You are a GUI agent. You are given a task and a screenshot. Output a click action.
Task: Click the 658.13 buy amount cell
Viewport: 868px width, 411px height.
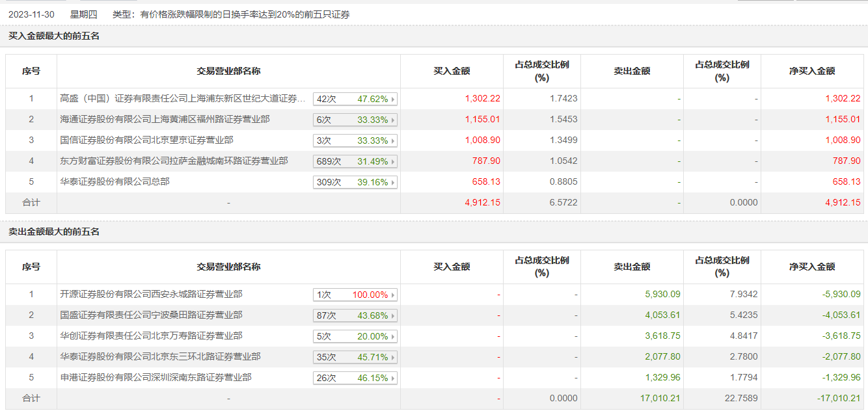click(x=487, y=182)
